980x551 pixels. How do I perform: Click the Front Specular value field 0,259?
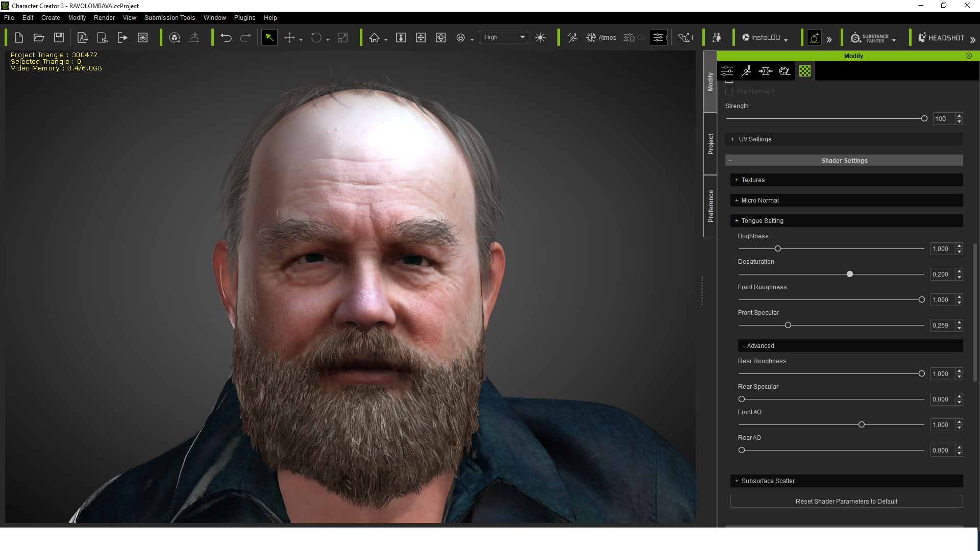tap(943, 325)
